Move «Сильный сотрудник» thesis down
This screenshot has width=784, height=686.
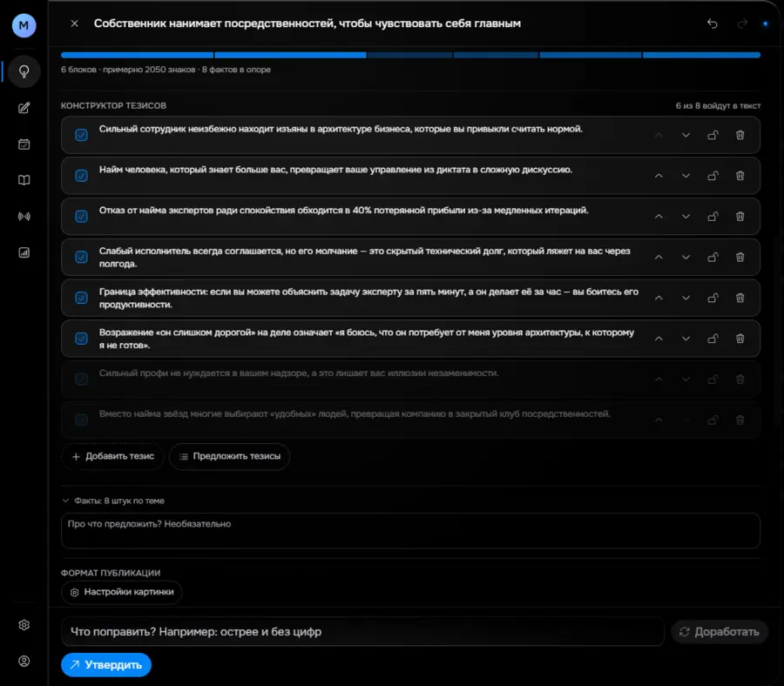[686, 135]
